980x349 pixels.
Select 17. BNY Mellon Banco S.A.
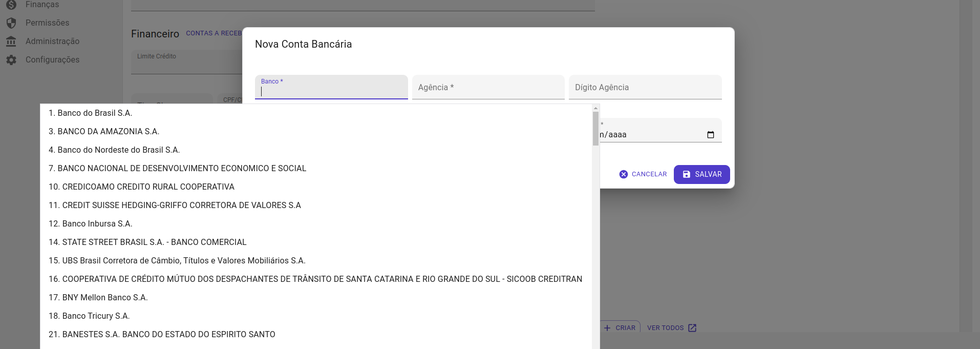click(316, 297)
